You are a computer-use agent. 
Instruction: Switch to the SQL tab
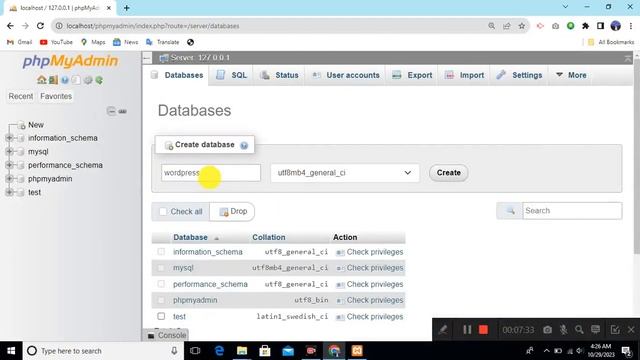coord(231,75)
